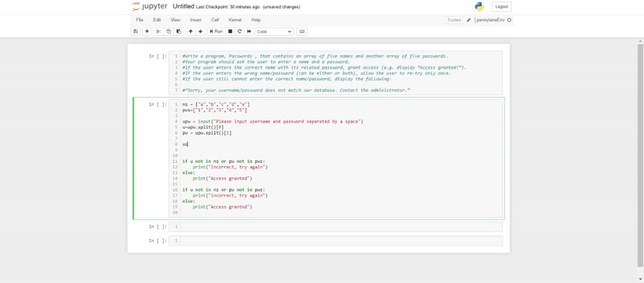Screen dimensions: 644x283
Task: Click the first 'Access granted' print line
Action: coord(222,179)
